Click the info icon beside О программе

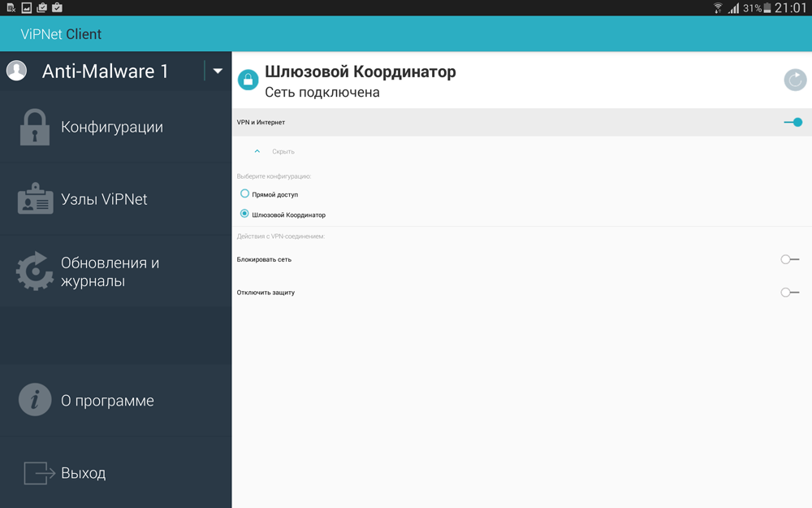35,400
